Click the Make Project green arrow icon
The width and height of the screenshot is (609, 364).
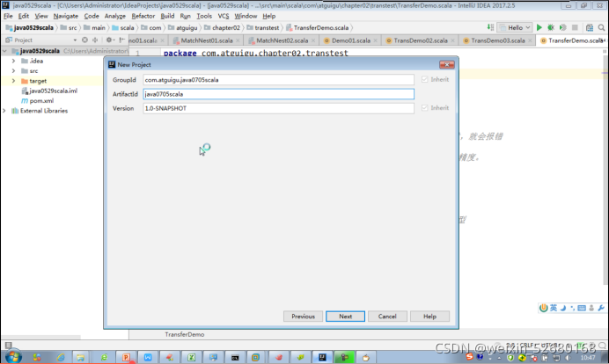click(490, 27)
